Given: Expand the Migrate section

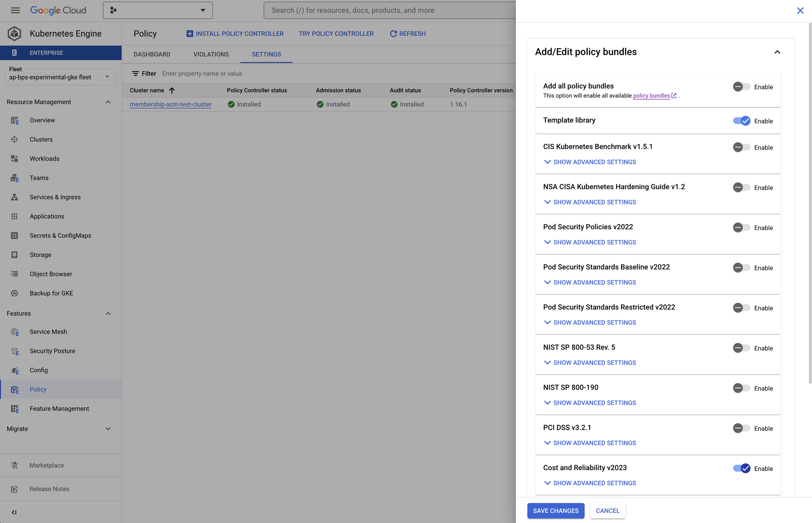Looking at the screenshot, I should (108, 429).
